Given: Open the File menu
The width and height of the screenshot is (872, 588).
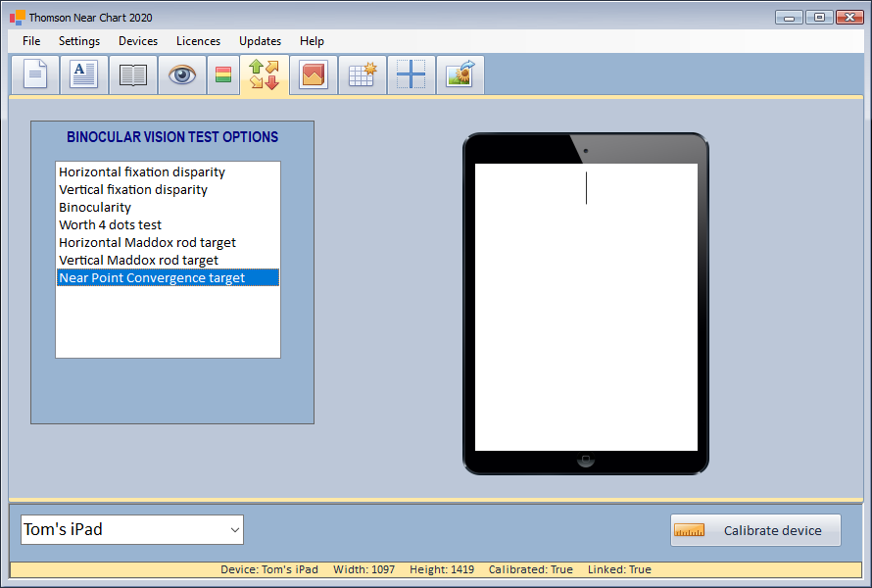Looking at the screenshot, I should click(x=31, y=41).
